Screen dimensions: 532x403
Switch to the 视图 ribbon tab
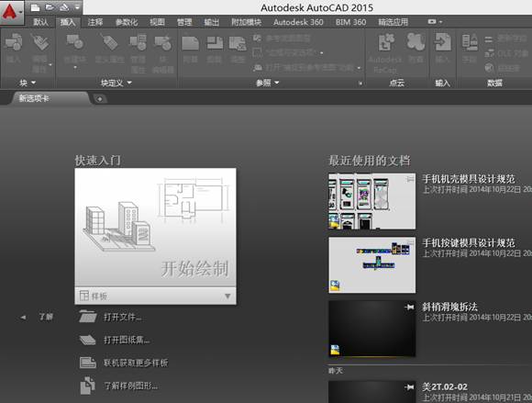[157, 22]
